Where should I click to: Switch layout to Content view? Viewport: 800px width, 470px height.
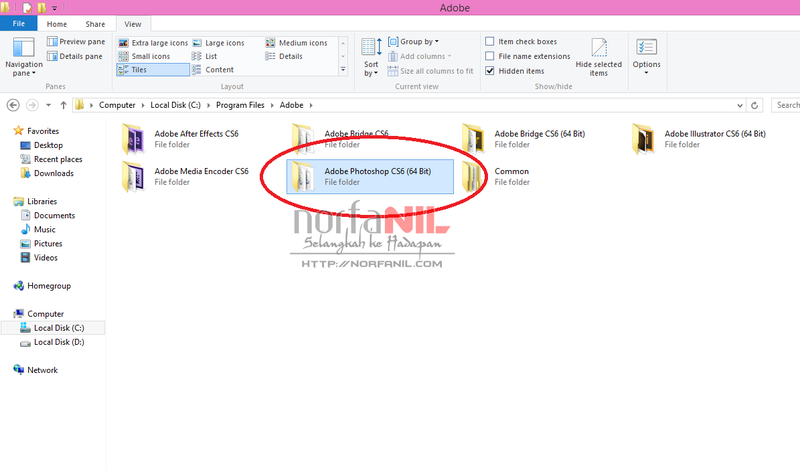coord(213,70)
